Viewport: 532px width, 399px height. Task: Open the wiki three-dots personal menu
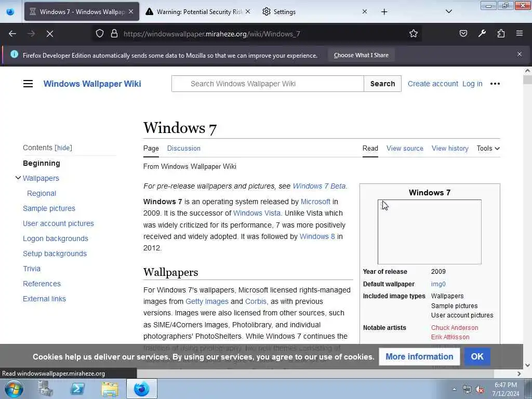click(x=495, y=84)
